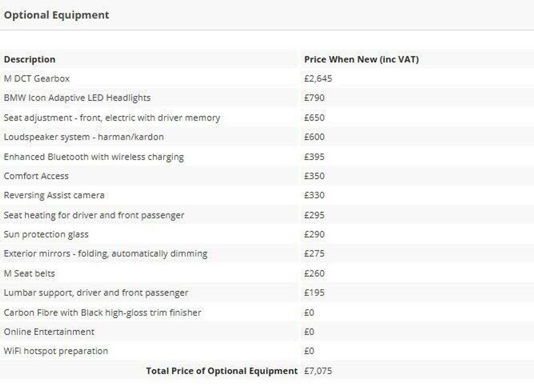Click BMW Icon Adaptive LED Headlights entry
534x392 pixels.
pos(77,98)
